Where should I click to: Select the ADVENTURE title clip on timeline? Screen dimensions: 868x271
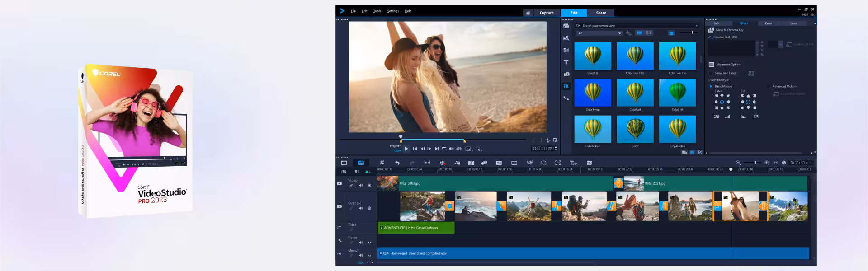pos(416,228)
